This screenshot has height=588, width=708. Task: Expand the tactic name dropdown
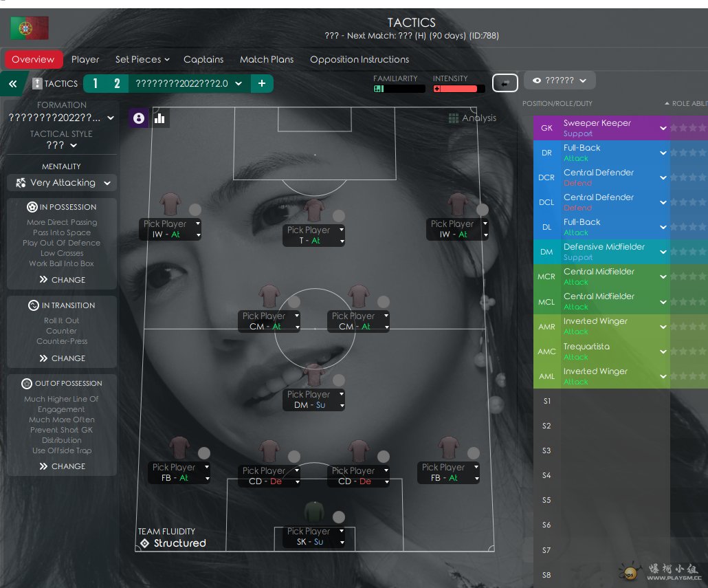(x=239, y=83)
